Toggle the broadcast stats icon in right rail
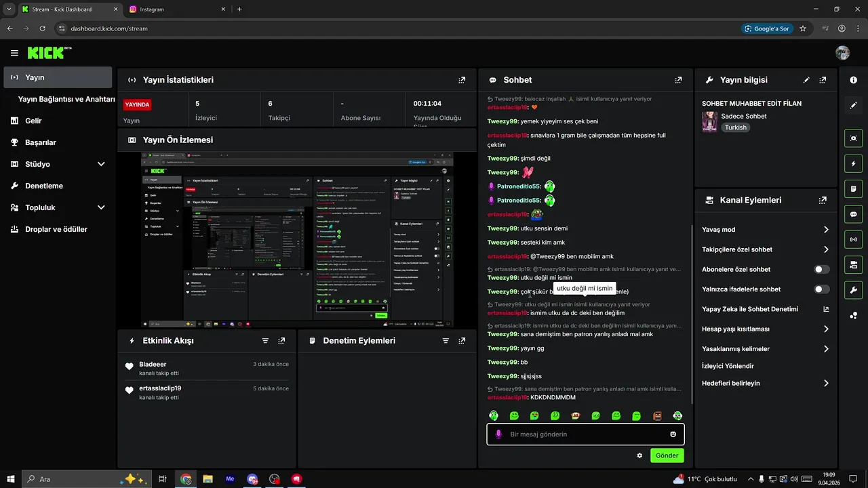The image size is (868, 488). (853, 239)
